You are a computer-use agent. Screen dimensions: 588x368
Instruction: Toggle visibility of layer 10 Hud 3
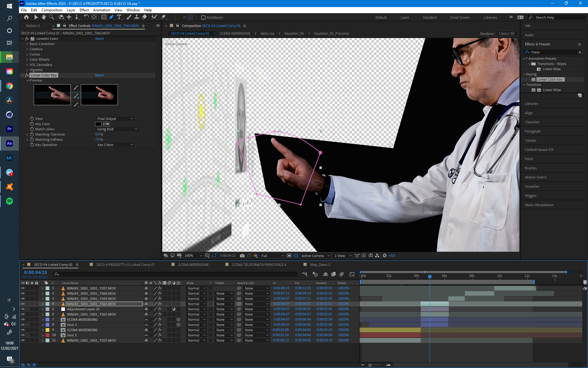(x=23, y=335)
